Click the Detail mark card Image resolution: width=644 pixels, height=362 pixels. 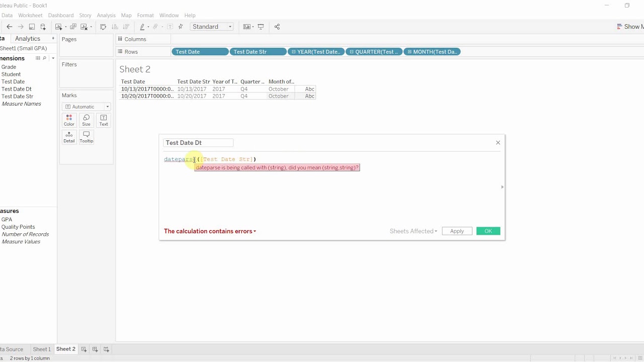[69, 137]
